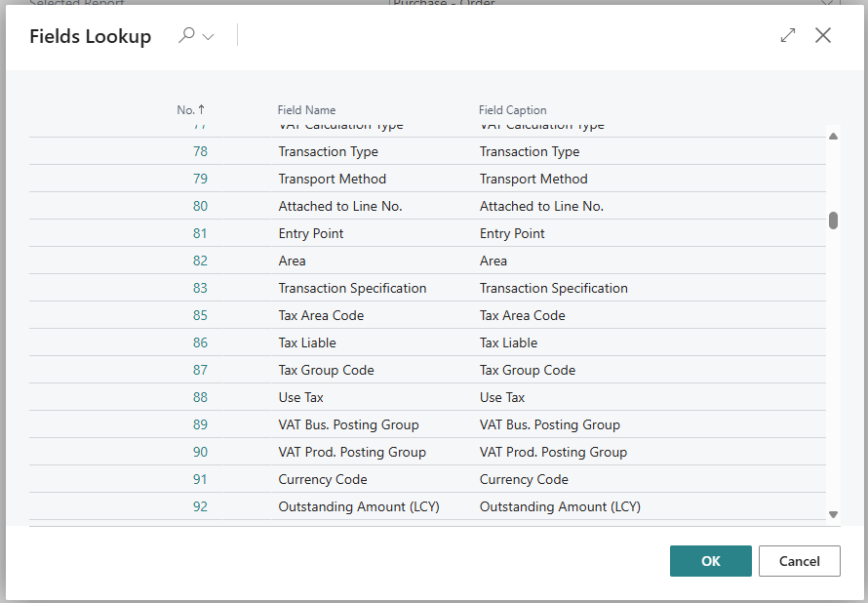Click the vertical scrollbar thumb
Screen dimensions: 868x603
pyautogui.click(x=833, y=221)
